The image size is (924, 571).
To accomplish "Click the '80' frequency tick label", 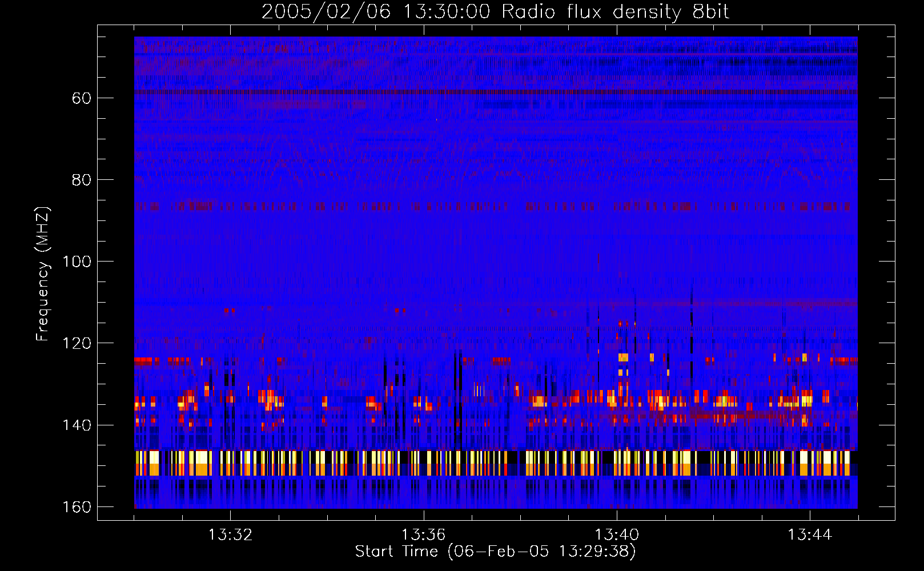I will tap(81, 180).
